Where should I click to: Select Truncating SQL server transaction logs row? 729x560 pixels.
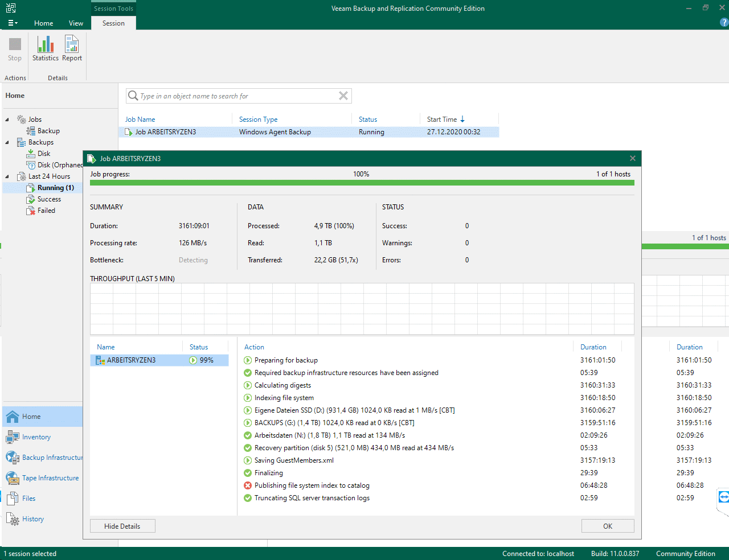436,498
